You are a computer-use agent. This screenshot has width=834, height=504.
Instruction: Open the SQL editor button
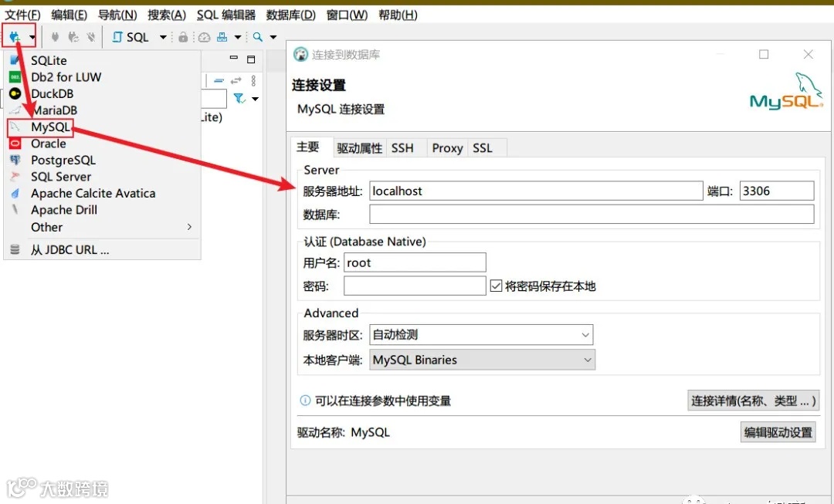pos(131,37)
